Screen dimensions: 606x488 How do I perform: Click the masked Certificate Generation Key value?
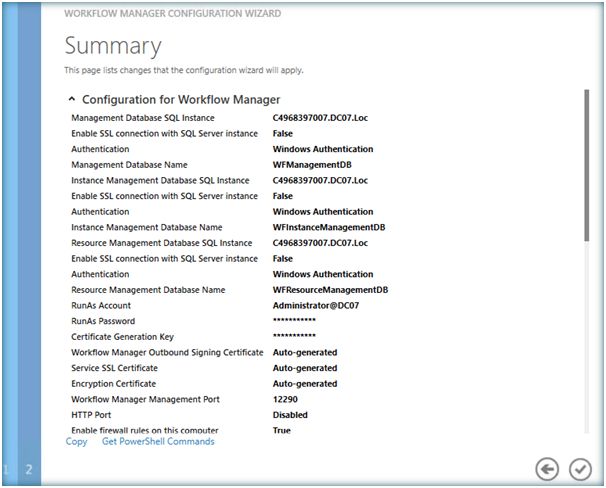point(294,337)
